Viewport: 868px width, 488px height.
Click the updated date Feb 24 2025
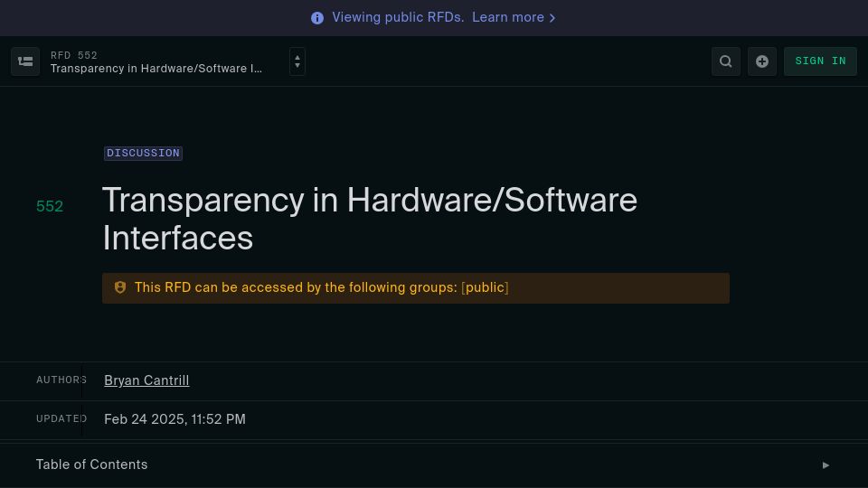(x=175, y=419)
